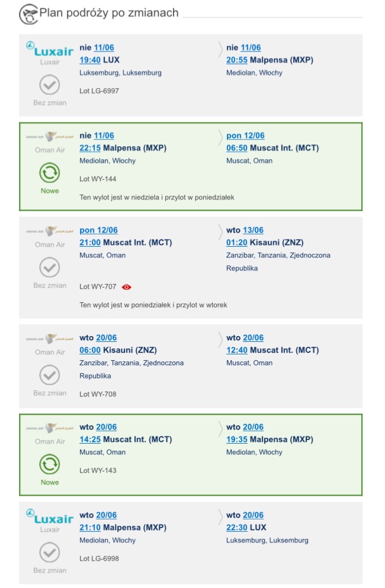Viewport: 385px width, 588px height.
Task: Click the Oman Air logo on flight WY-708
Action: pos(50,339)
